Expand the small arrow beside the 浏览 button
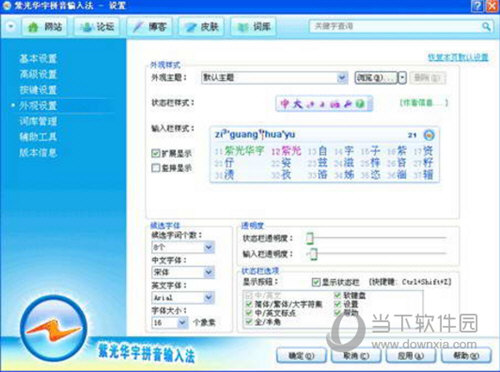 [402, 78]
